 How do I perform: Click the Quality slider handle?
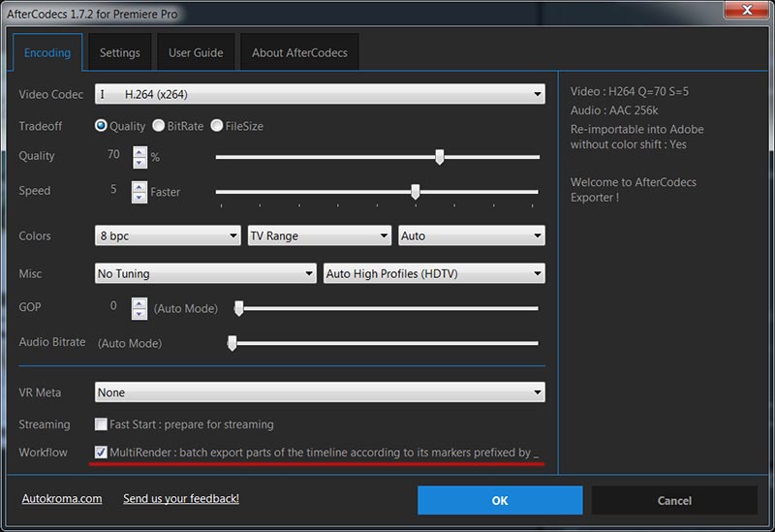(x=440, y=157)
